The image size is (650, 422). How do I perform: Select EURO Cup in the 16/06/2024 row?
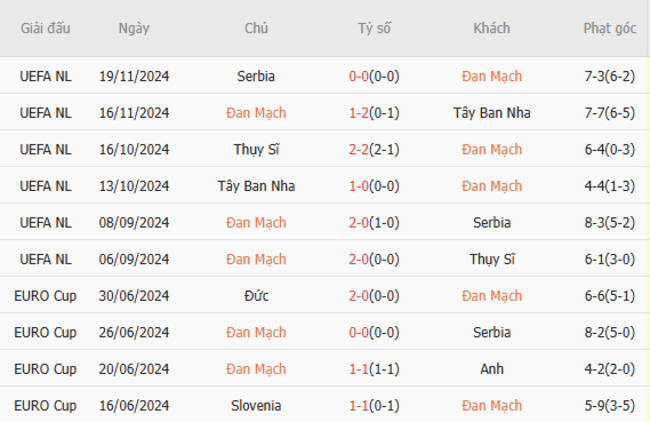(x=46, y=406)
